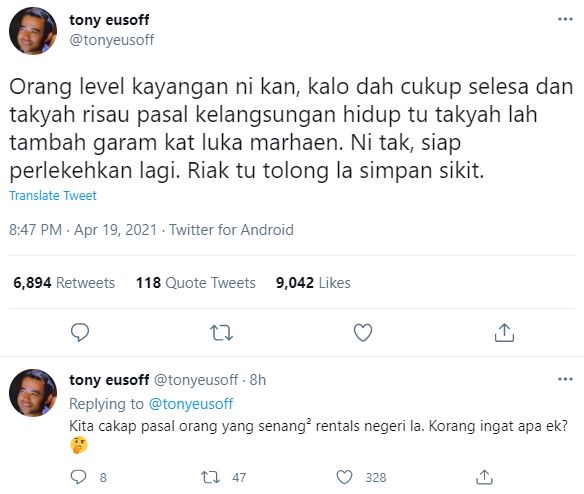Click reply icon on the reply tweet

click(79, 477)
